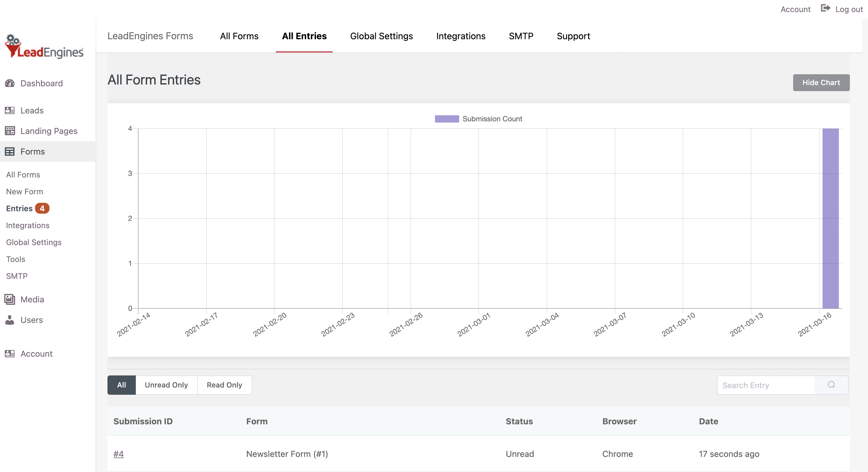This screenshot has width=868, height=472.
Task: Enable the Unread Only filter
Action: [166, 385]
